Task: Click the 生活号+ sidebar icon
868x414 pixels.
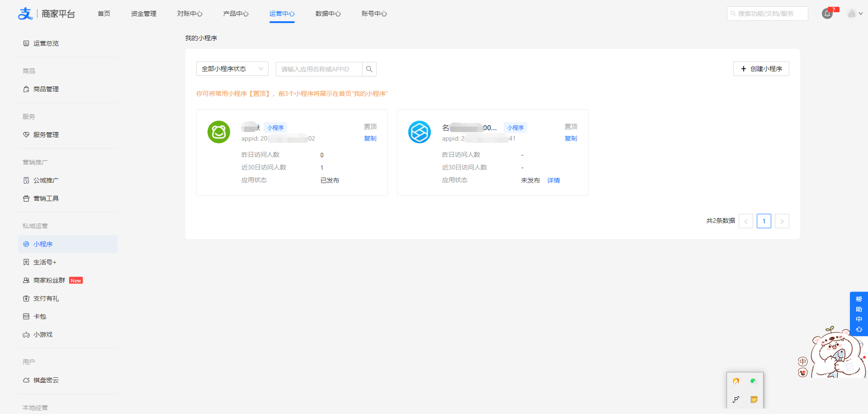Action: click(26, 262)
